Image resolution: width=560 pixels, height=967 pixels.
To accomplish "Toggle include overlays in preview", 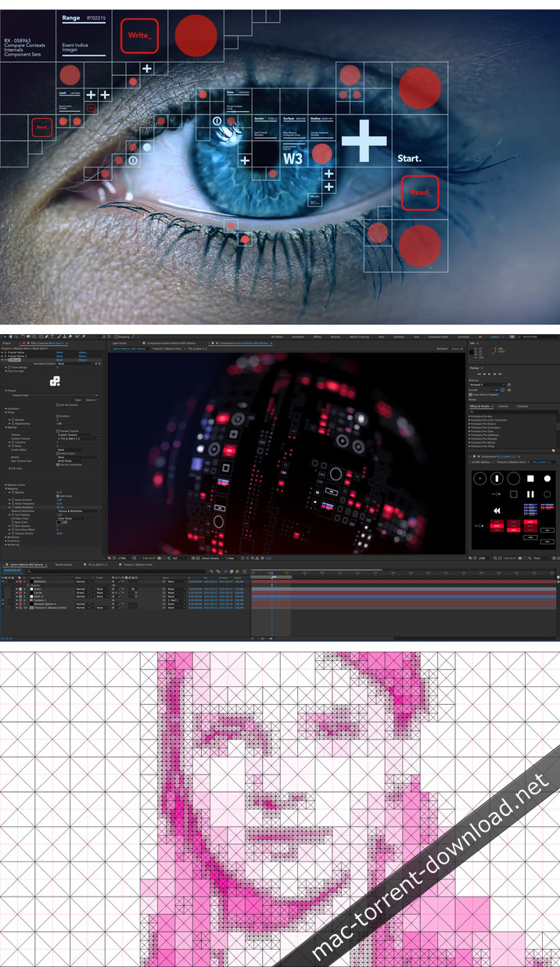I will point(502,390).
